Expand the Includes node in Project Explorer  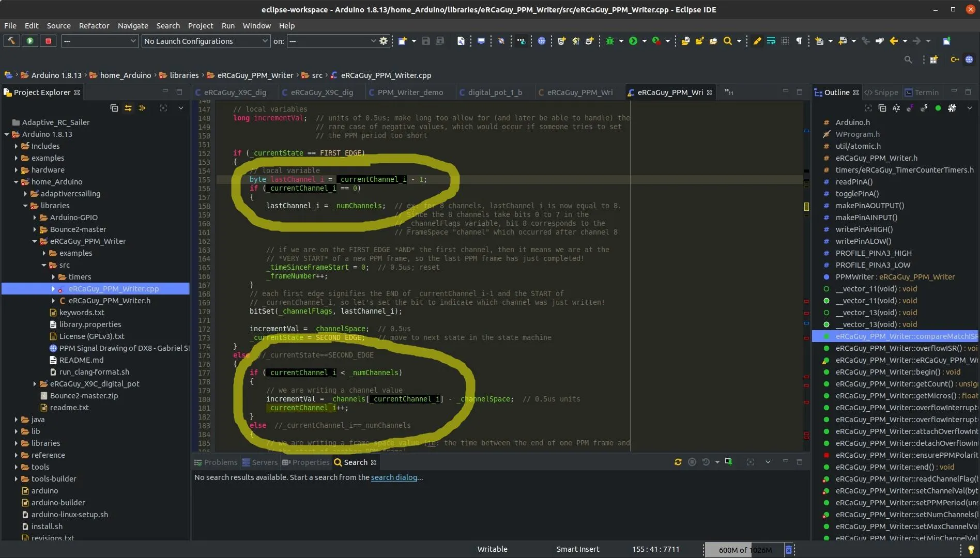click(16, 146)
